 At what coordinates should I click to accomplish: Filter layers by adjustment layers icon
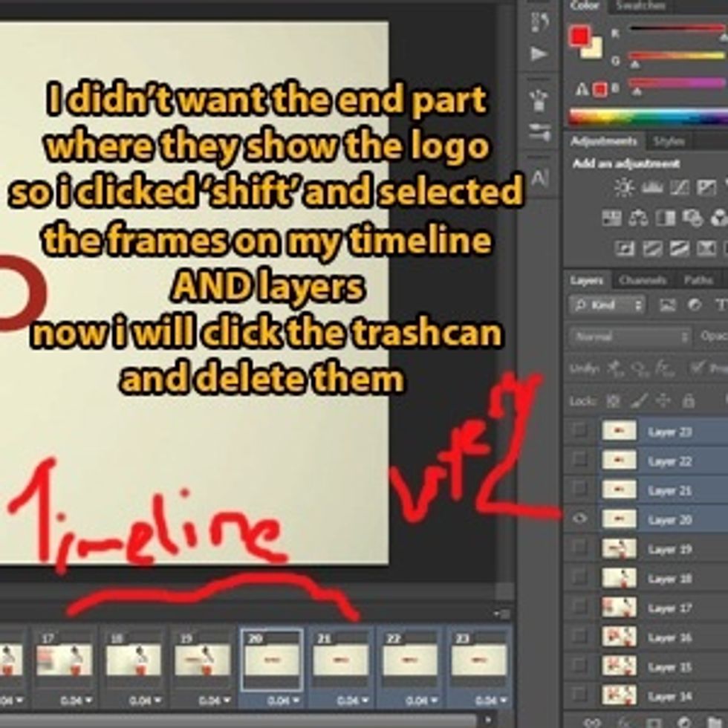pyautogui.click(x=695, y=305)
